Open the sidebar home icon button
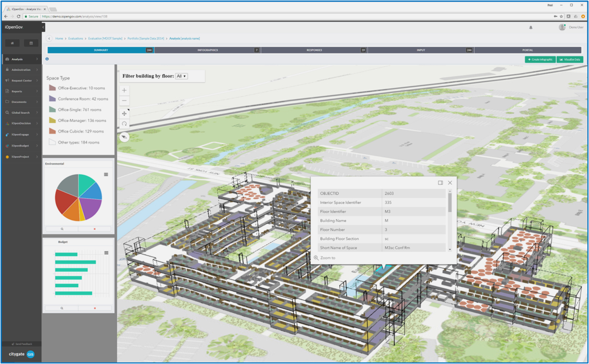Screen dimensions: 589x364 [x=13, y=43]
